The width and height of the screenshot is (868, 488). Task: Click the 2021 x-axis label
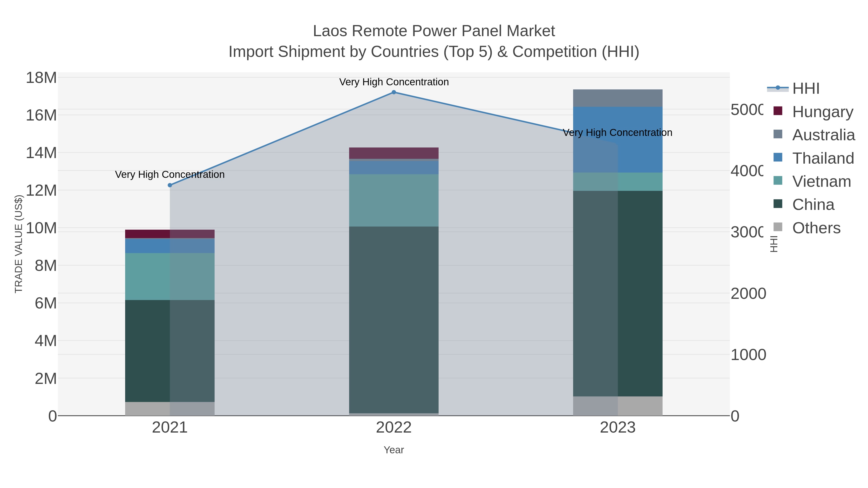(170, 428)
